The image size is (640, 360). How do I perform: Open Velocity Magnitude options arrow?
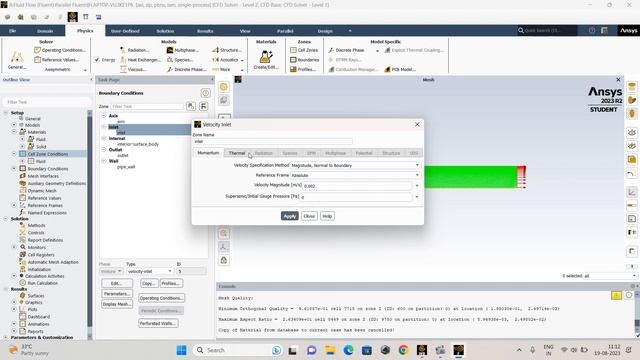tap(417, 186)
